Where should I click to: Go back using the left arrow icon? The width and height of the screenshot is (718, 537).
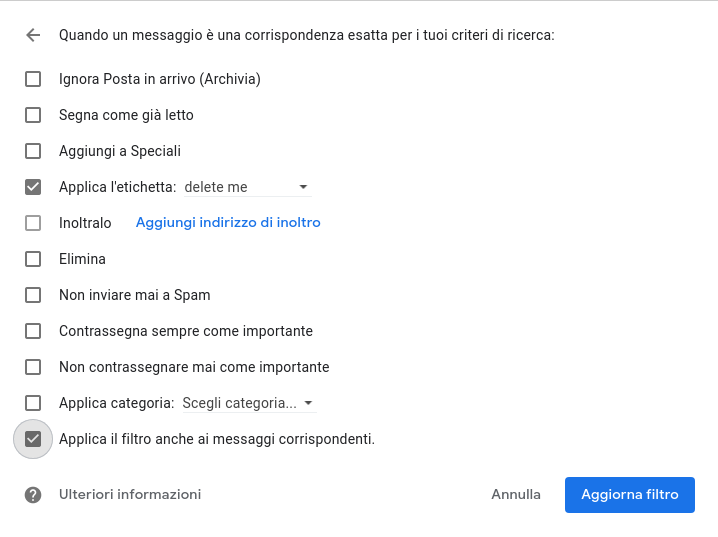(x=33, y=35)
